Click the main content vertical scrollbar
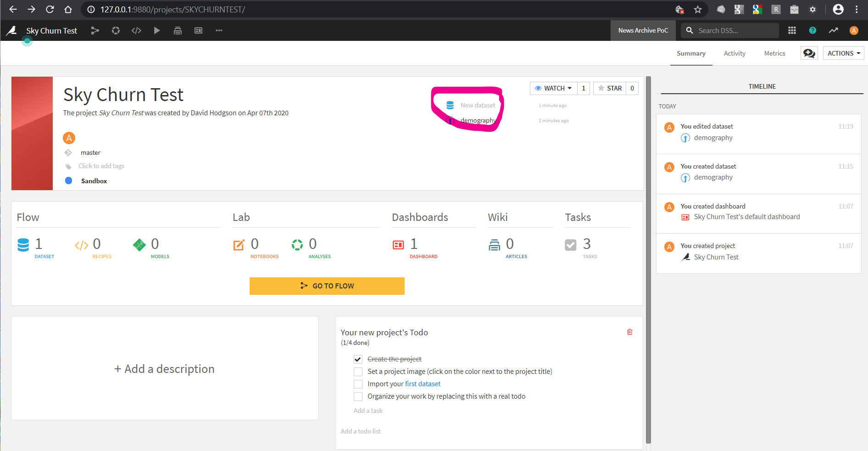The width and height of the screenshot is (868, 451). (x=648, y=259)
